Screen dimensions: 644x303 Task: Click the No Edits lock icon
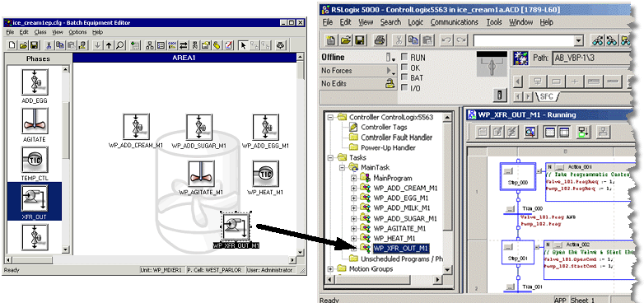point(390,83)
